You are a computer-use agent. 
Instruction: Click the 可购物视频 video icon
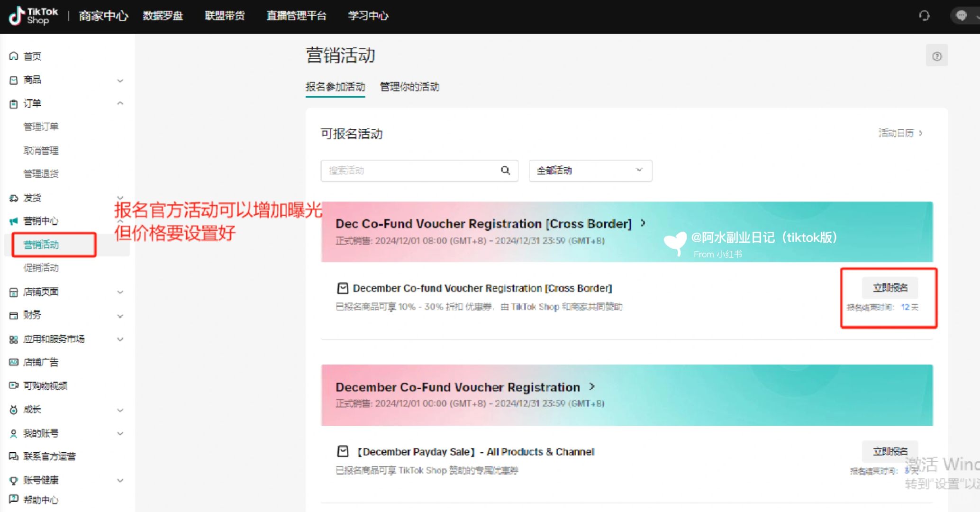point(14,385)
